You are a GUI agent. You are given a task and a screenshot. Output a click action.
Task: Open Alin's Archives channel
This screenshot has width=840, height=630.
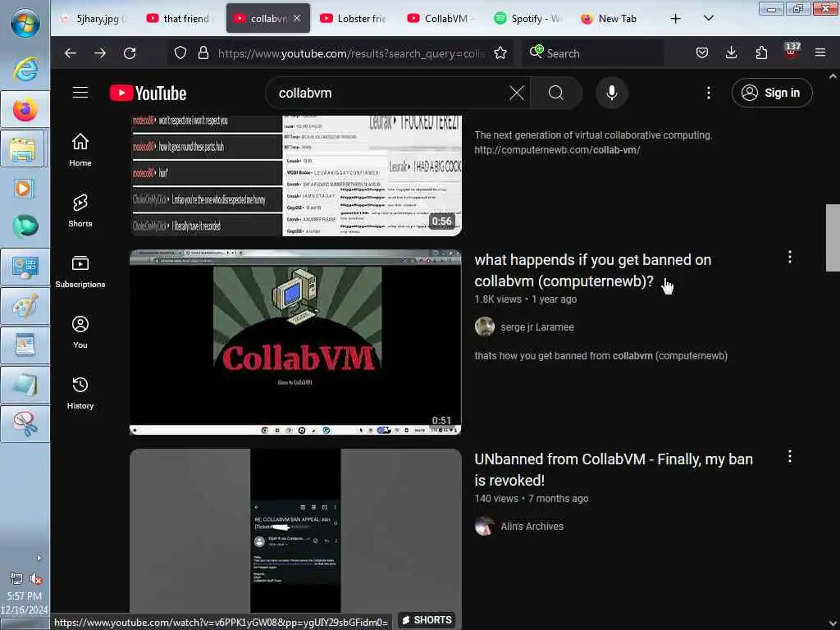(532, 527)
